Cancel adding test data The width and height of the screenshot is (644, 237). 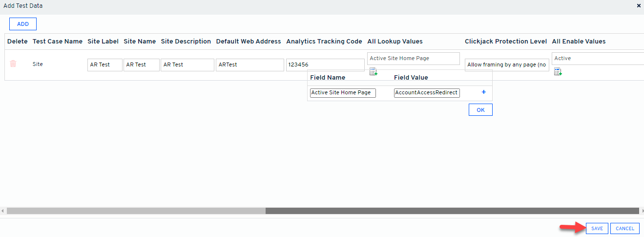point(624,229)
